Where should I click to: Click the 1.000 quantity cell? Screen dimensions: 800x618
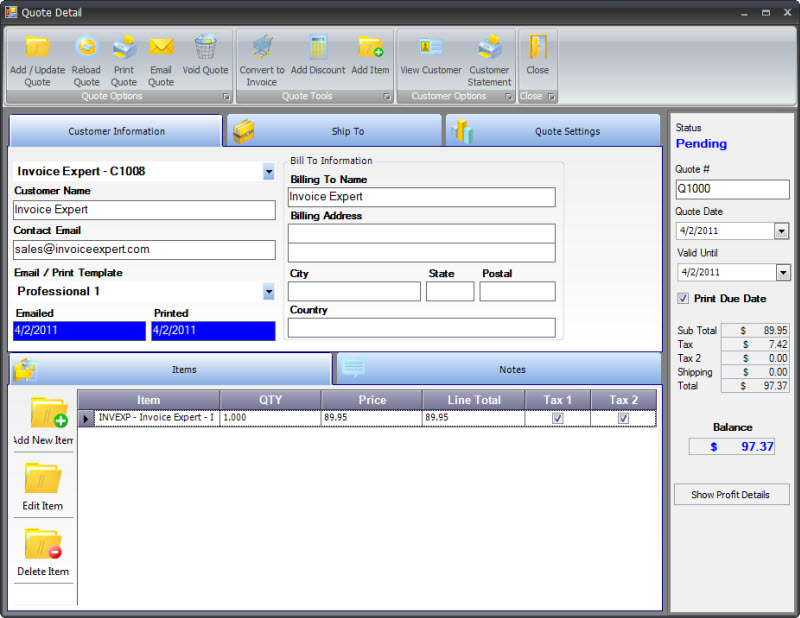coord(270,418)
